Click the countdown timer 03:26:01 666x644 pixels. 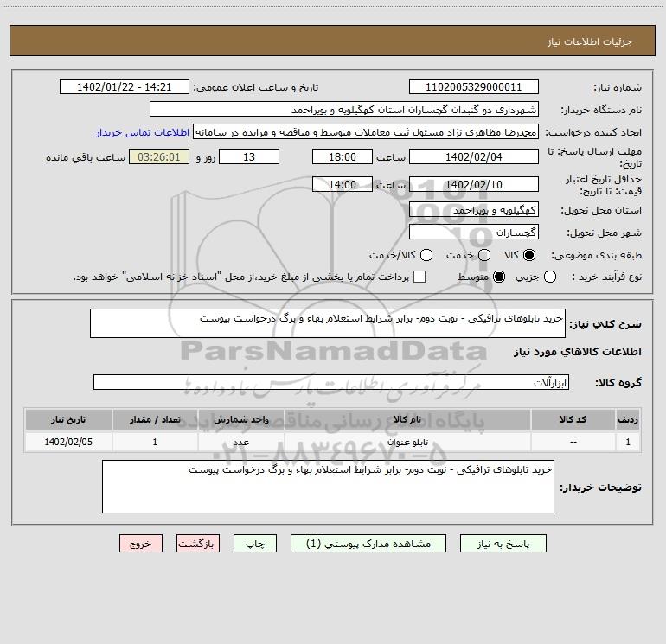[159, 156]
